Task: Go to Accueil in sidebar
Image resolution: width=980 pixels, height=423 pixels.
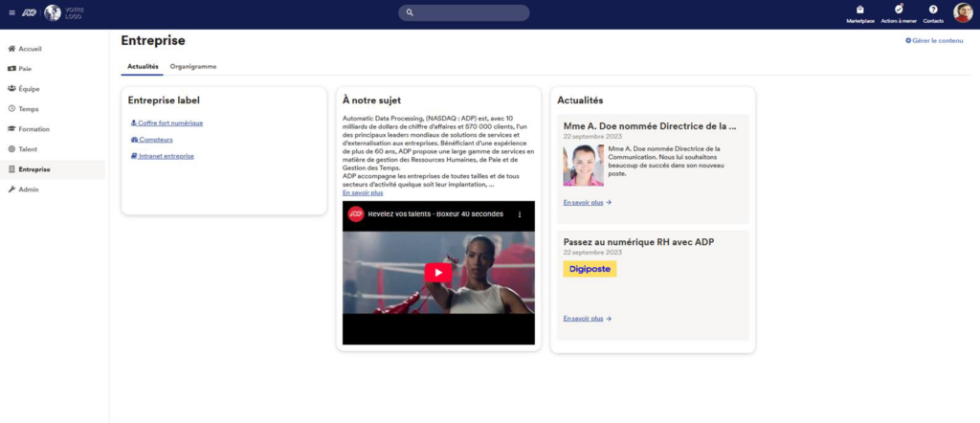Action: (30, 49)
